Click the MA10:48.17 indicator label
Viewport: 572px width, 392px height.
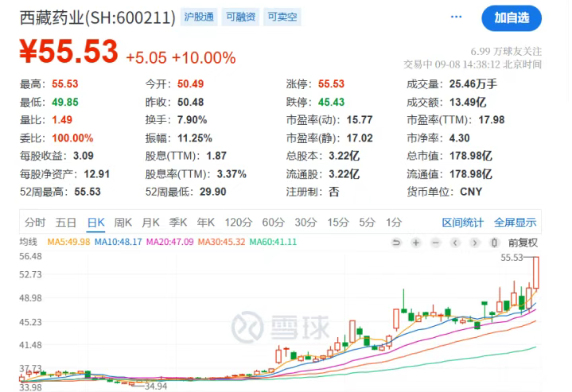tap(119, 243)
